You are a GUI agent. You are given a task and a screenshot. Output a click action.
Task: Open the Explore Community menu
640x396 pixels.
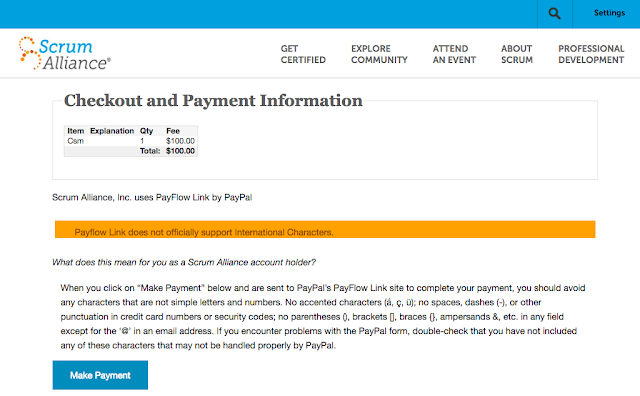(379, 54)
